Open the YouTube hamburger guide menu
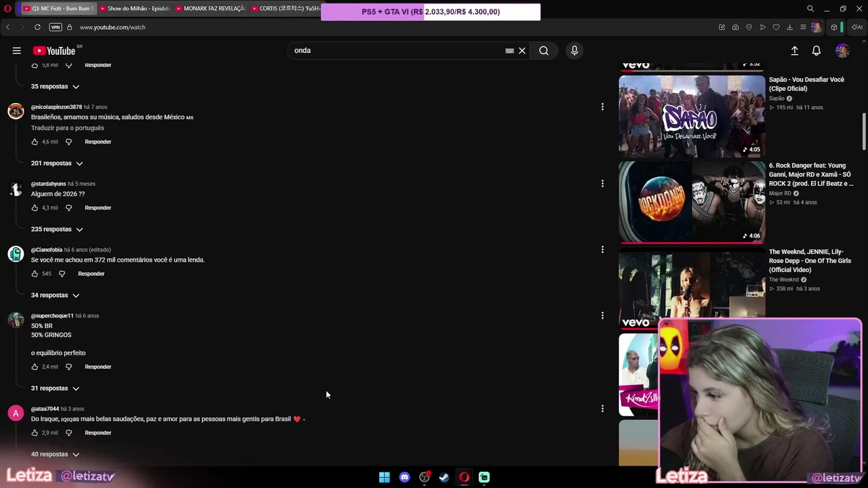 16,50
